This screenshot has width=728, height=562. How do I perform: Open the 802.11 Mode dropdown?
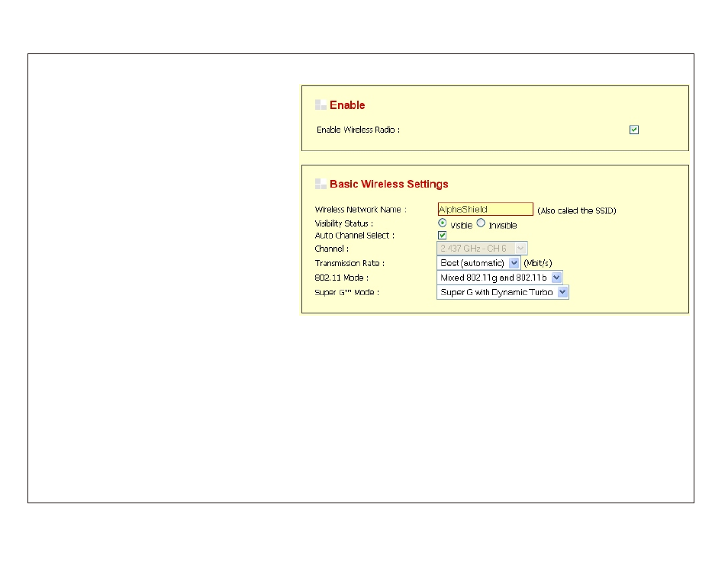coord(500,278)
